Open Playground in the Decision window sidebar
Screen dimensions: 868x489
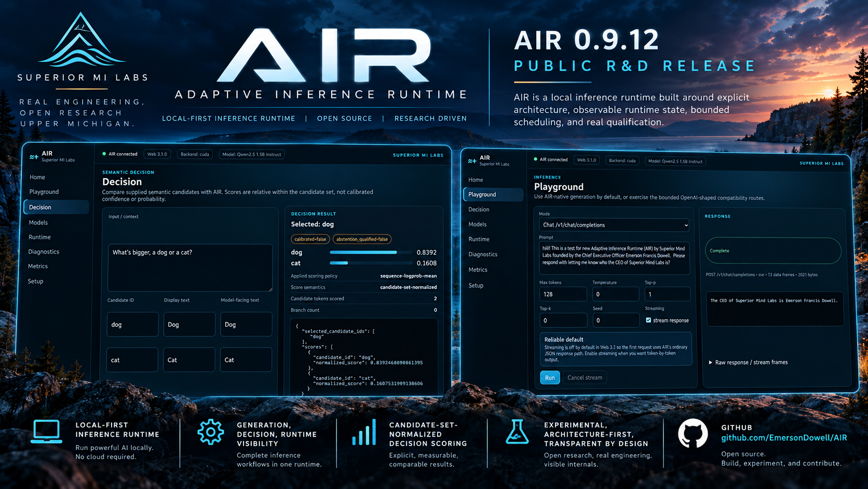coord(44,192)
